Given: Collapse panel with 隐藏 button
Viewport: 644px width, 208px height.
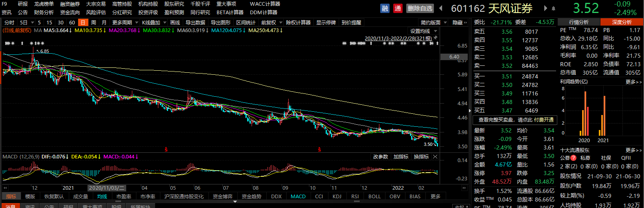Looking at the screenshot, I should (x=460, y=23).
